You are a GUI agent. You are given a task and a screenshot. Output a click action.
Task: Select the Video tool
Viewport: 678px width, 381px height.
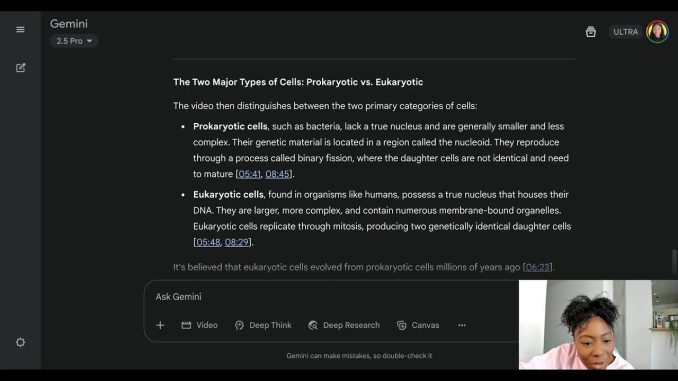click(x=199, y=325)
